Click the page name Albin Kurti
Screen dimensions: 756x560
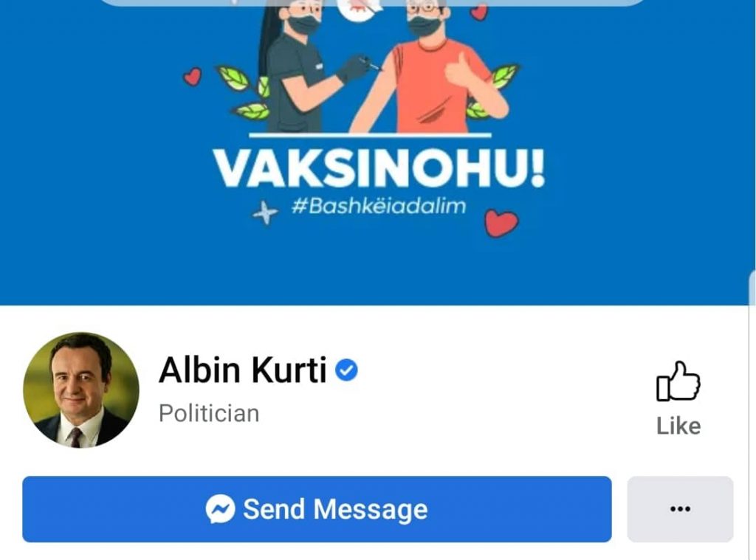tap(243, 370)
